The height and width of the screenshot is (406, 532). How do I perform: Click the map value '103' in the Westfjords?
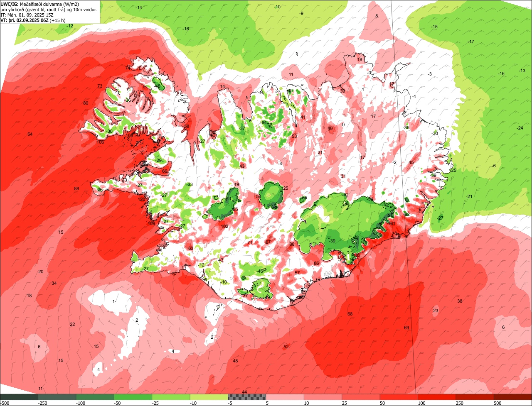(130, 135)
